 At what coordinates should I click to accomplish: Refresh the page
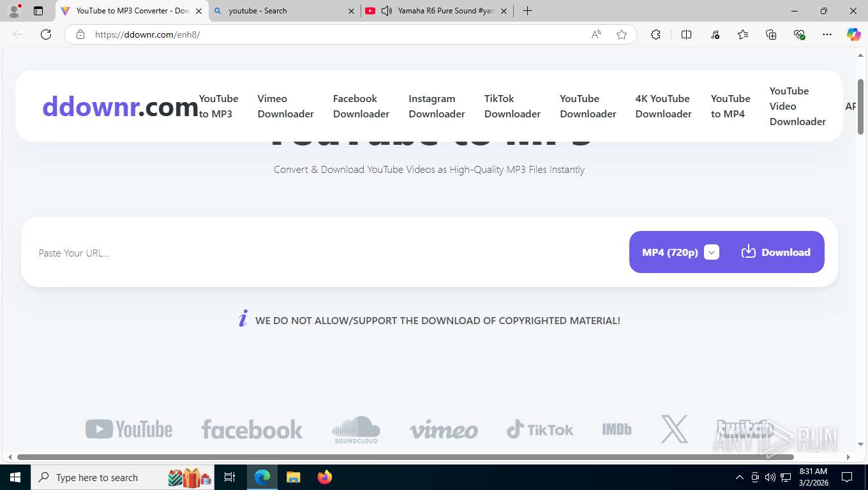click(46, 34)
